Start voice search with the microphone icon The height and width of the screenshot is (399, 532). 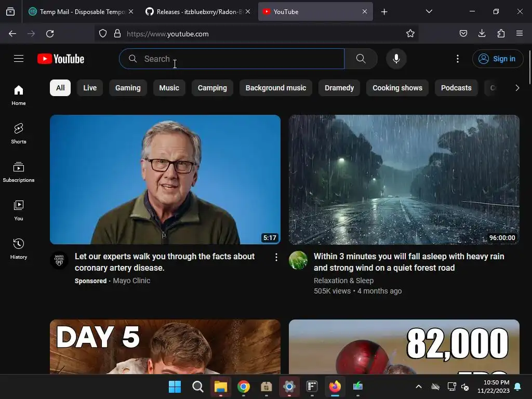pyautogui.click(x=396, y=59)
